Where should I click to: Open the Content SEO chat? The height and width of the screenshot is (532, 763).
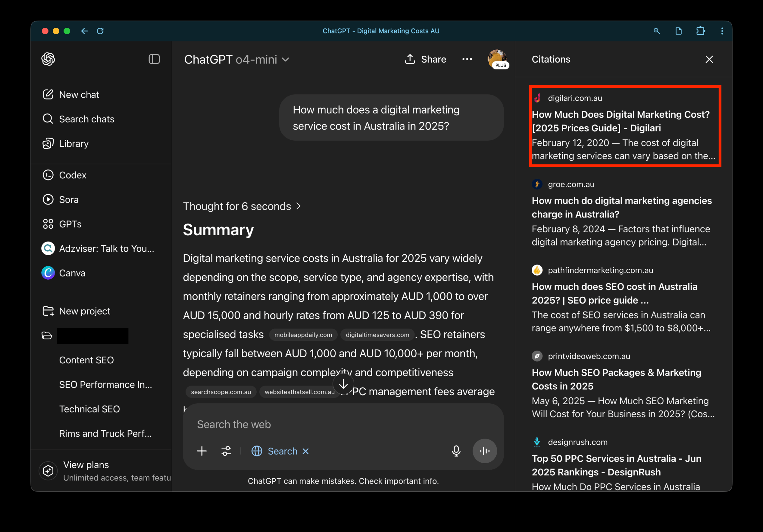click(86, 360)
